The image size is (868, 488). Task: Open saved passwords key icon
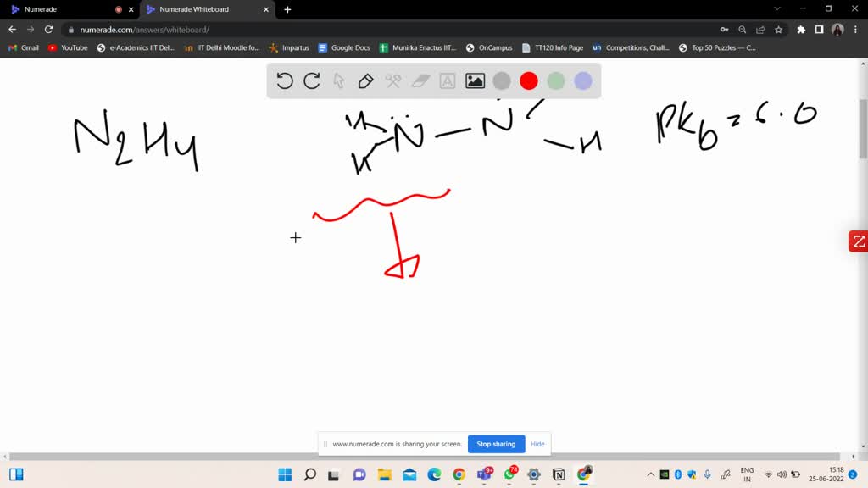[724, 30]
